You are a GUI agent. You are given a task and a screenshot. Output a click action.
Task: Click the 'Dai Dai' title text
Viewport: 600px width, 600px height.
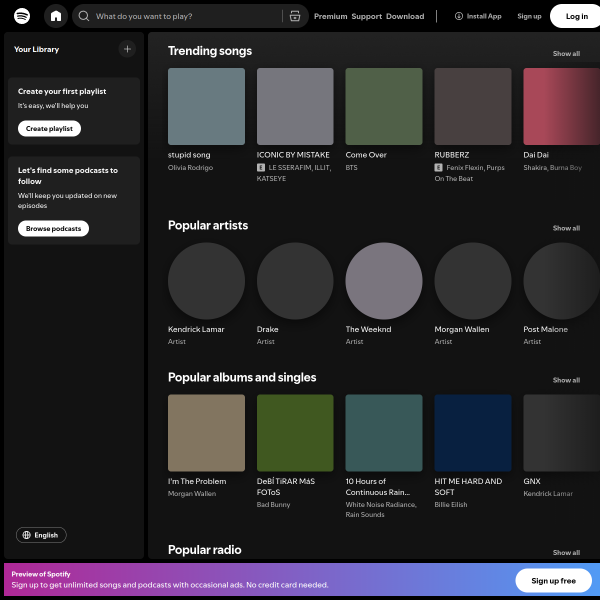(536, 155)
